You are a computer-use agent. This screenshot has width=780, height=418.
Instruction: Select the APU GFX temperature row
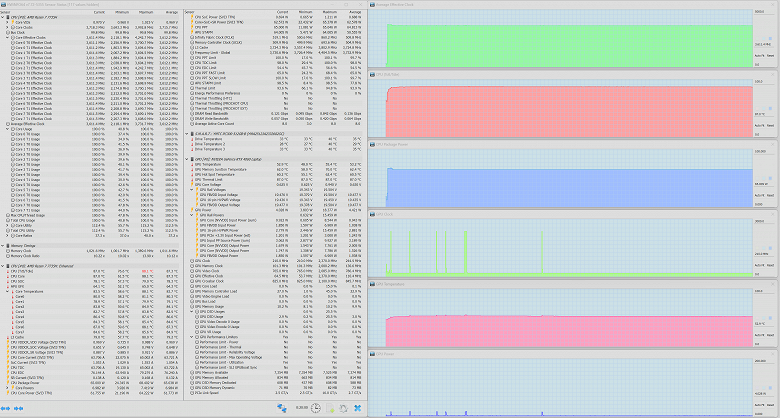90,287
